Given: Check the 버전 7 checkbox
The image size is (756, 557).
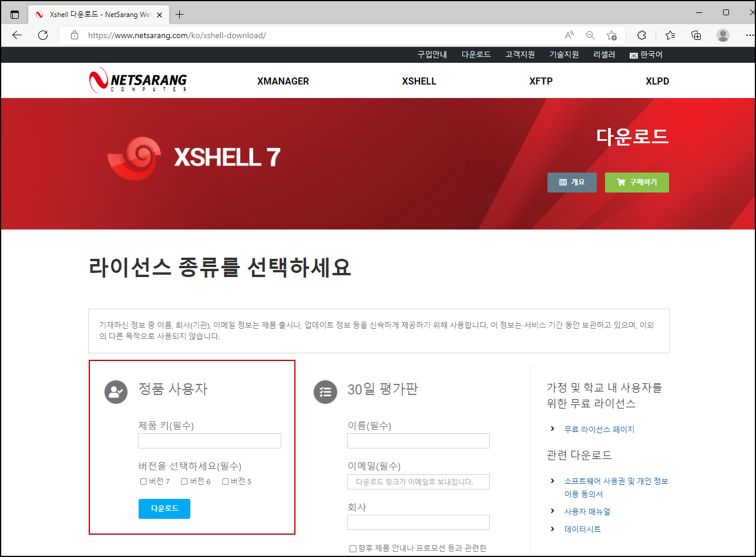Looking at the screenshot, I should 143,482.
